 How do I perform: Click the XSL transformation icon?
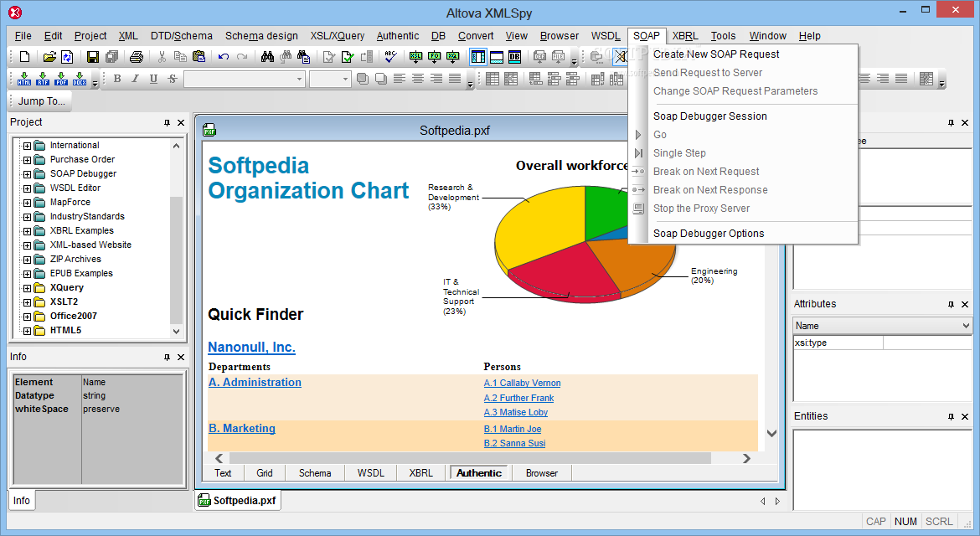coord(415,57)
